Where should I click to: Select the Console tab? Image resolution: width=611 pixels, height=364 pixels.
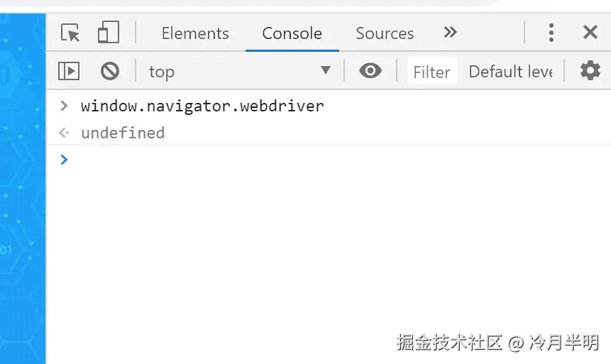pos(292,33)
